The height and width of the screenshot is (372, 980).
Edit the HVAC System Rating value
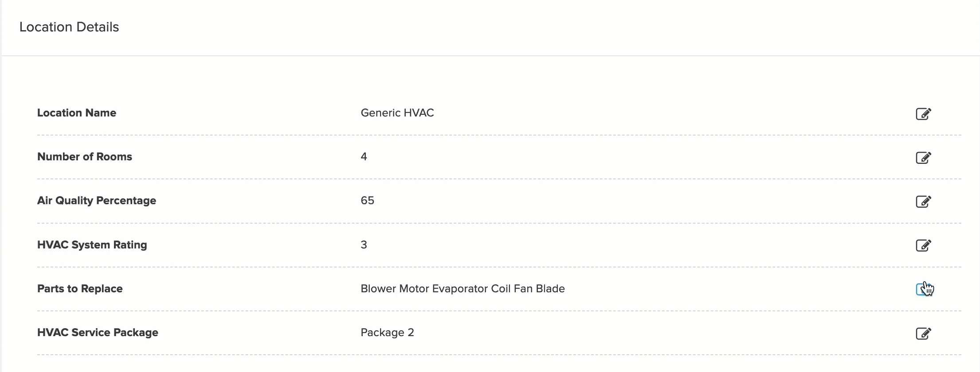(923, 245)
